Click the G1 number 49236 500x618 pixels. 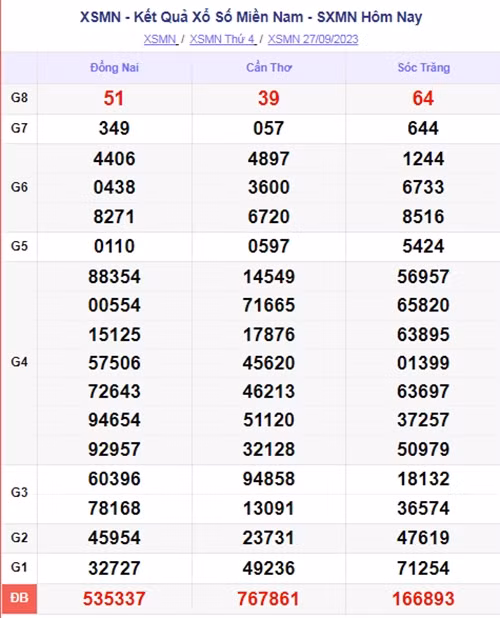tap(269, 568)
